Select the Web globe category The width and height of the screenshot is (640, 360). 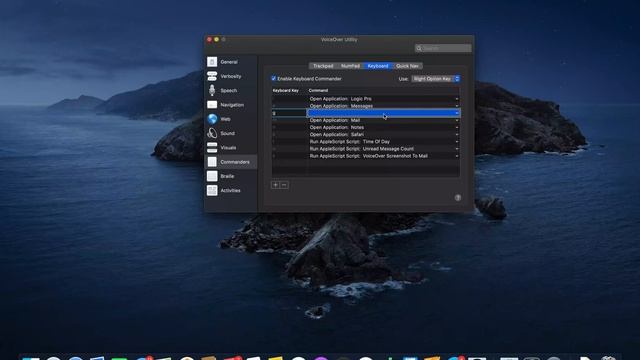(212, 119)
